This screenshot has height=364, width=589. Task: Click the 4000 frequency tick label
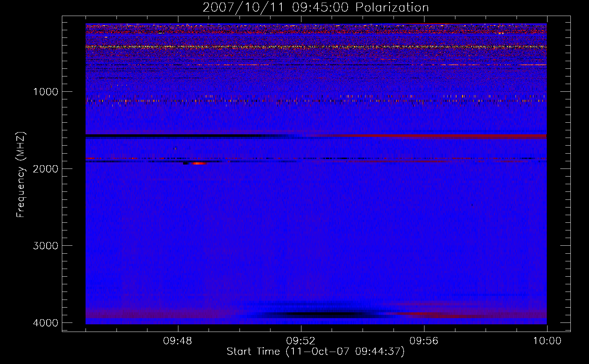point(46,323)
